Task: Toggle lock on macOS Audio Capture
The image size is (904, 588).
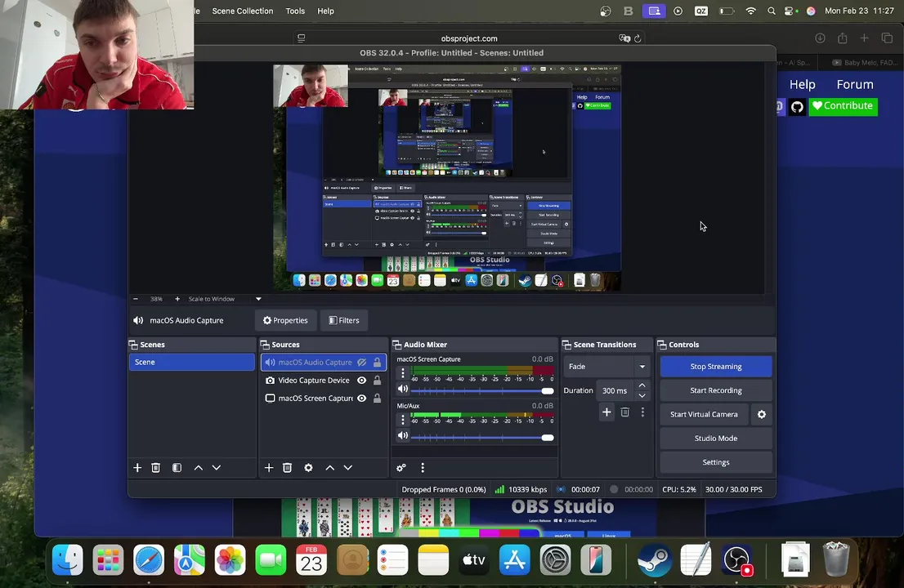Action: pyautogui.click(x=377, y=363)
